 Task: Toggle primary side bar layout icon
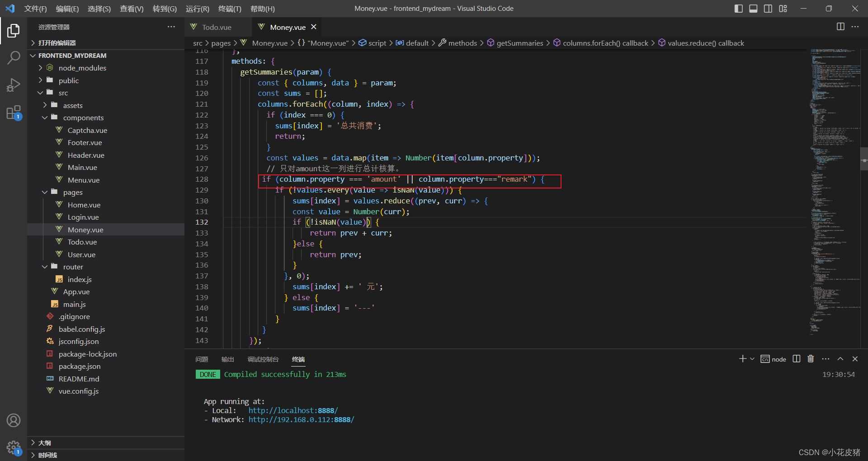point(738,9)
